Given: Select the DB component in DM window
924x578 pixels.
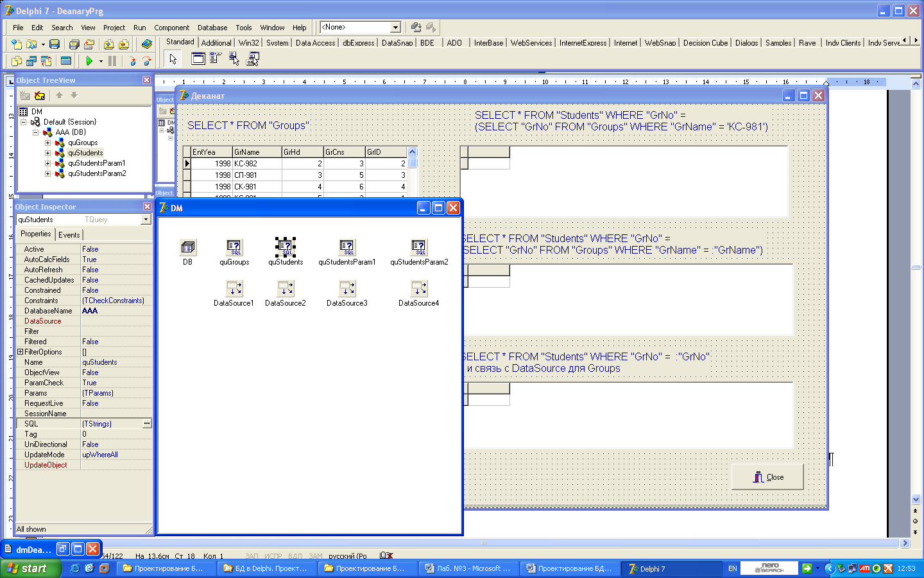Looking at the screenshot, I should pyautogui.click(x=187, y=247).
